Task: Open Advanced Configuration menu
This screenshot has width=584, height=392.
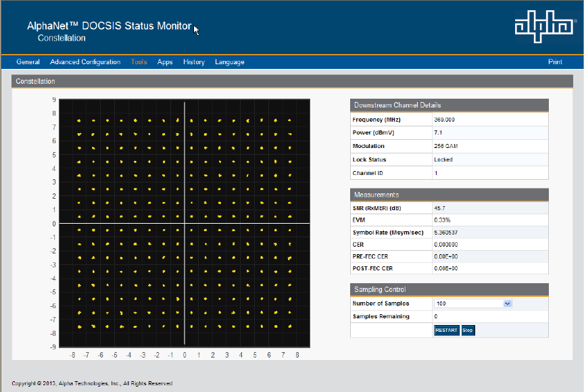Action: click(x=85, y=62)
